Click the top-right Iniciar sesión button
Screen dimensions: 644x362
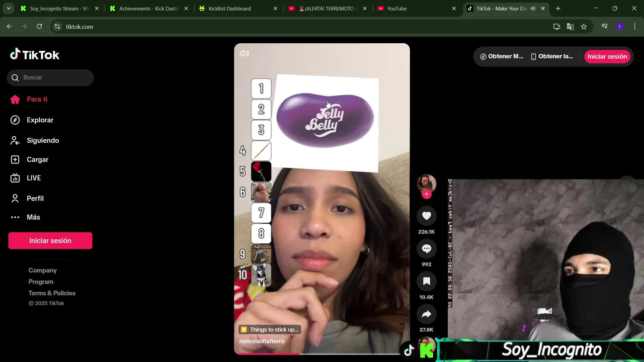tap(607, 56)
